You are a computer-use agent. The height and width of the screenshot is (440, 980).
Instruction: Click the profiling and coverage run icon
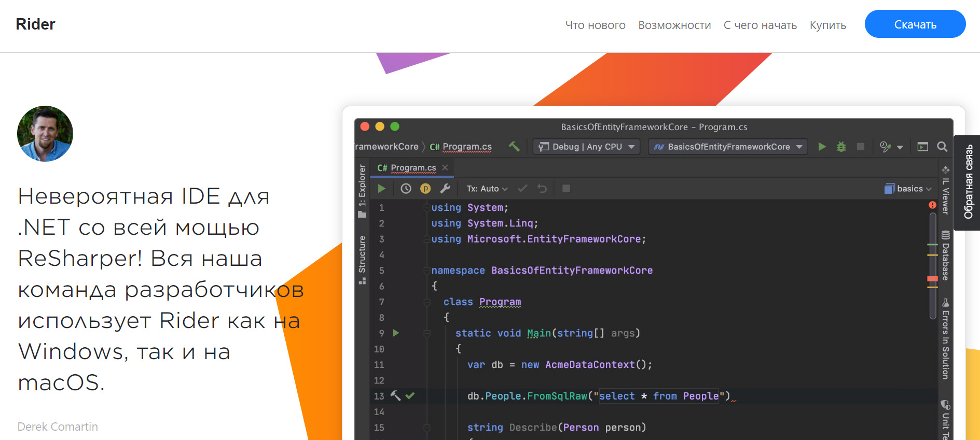tap(886, 147)
